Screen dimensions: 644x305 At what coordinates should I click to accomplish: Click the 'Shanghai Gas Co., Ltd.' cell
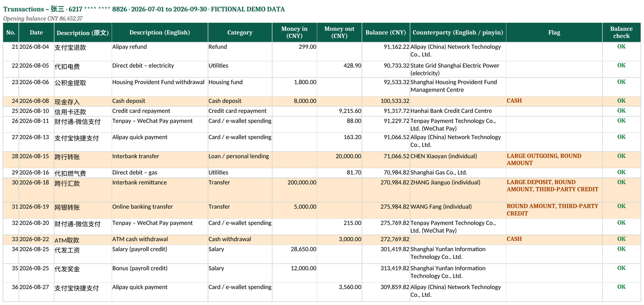coord(458,173)
